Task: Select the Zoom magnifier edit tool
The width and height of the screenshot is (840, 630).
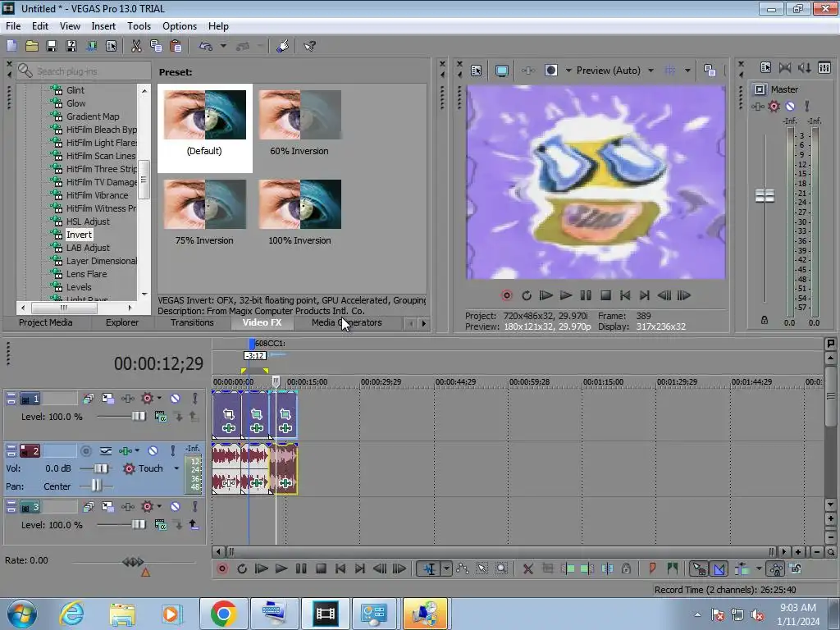Action: click(501, 569)
